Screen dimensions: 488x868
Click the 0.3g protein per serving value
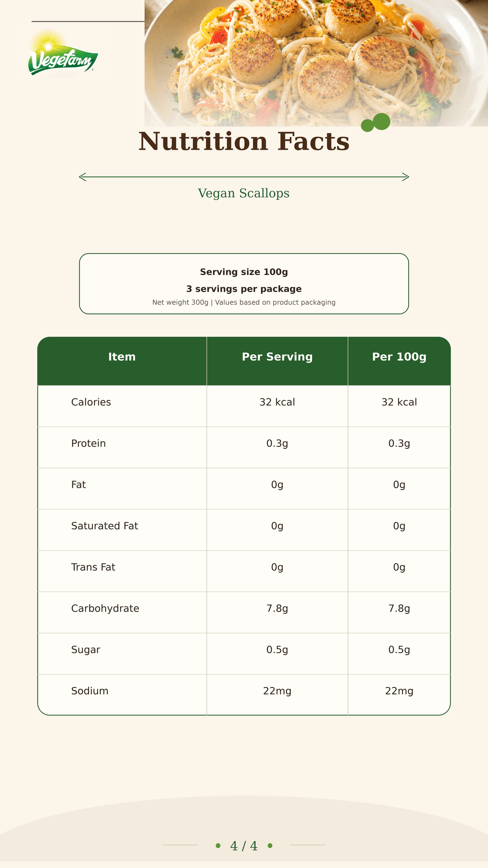pyautogui.click(x=277, y=444)
